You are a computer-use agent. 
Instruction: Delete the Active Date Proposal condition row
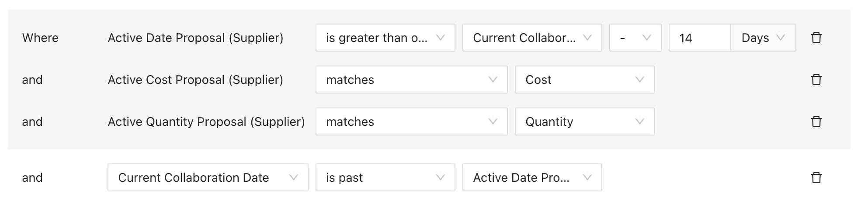point(816,38)
